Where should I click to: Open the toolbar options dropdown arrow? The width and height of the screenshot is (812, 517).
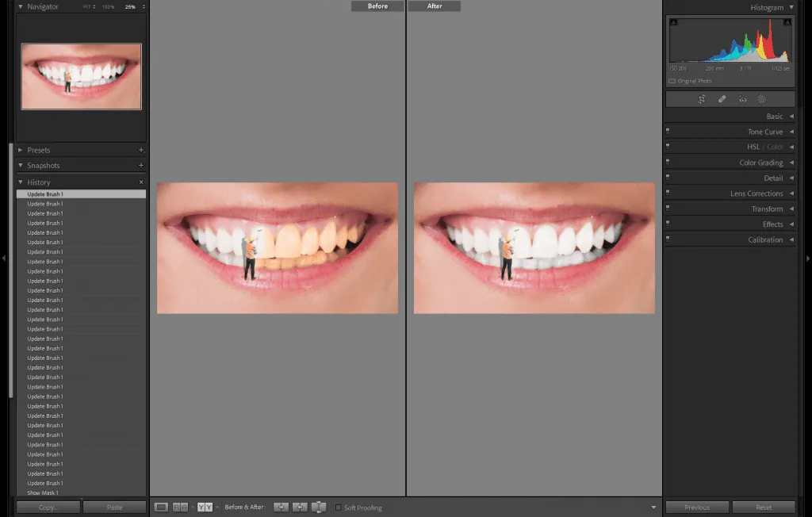(653, 507)
